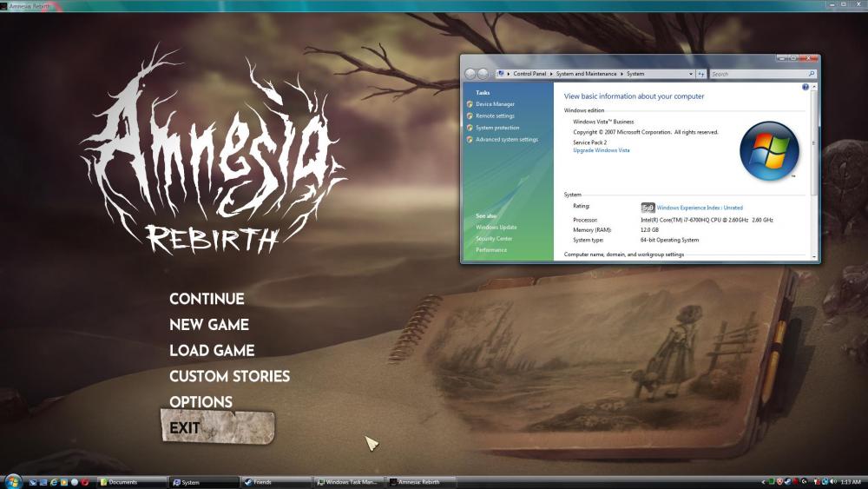Click scroll down arrow in System window
This screenshot has height=489, width=868.
point(814,257)
